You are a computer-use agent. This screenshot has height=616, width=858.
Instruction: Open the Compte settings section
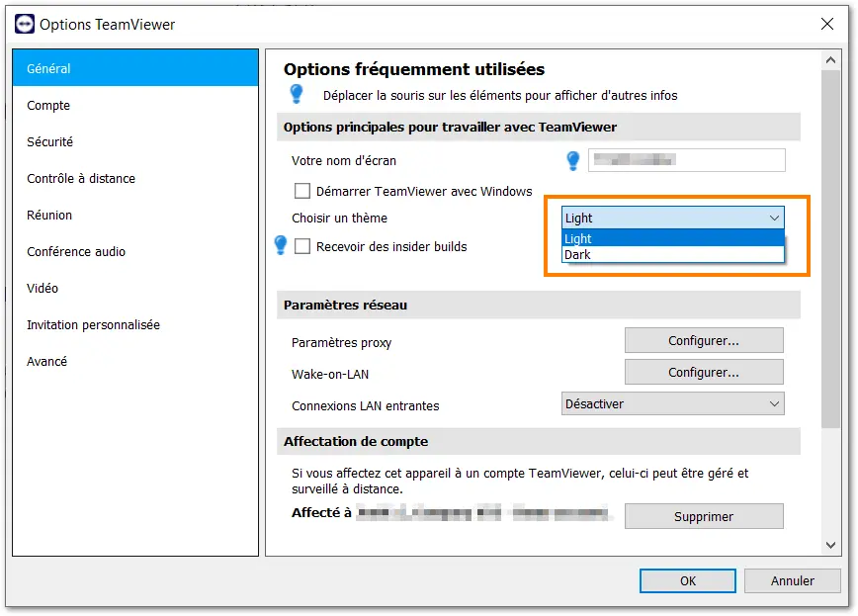tap(135, 105)
